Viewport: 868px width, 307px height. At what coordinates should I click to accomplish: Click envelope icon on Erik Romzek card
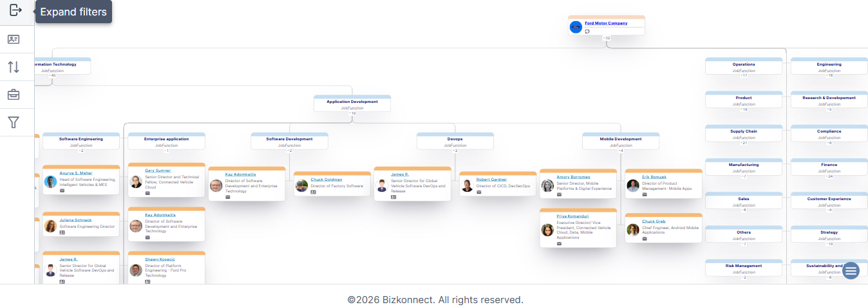[x=645, y=194]
